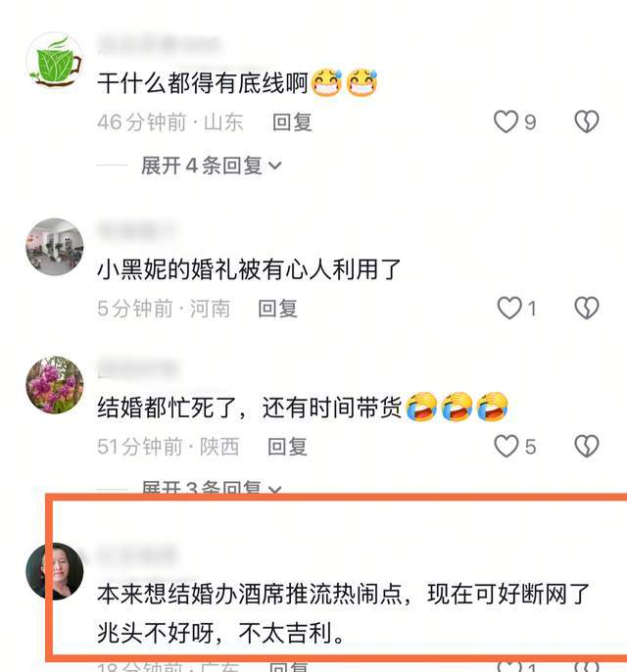Open the purple flowers avatar profile
The image size is (627, 672).
click(x=55, y=385)
